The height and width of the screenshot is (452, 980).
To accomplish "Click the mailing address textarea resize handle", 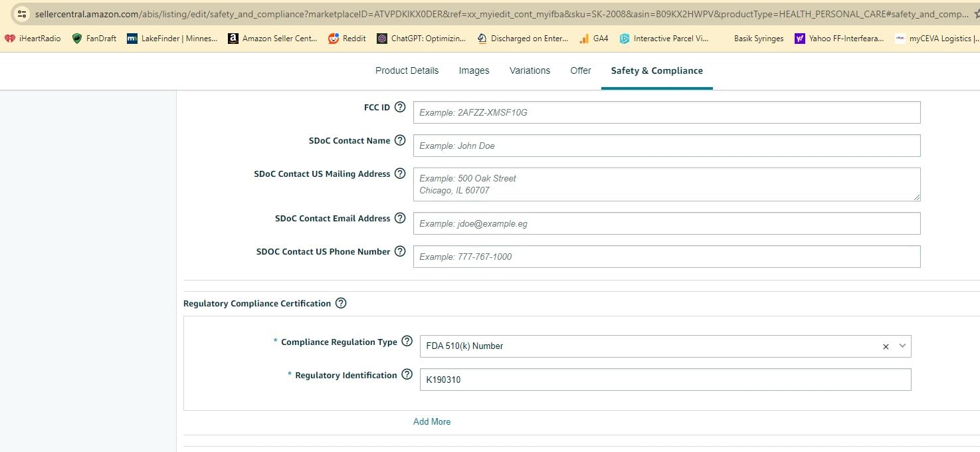I will tap(917, 197).
